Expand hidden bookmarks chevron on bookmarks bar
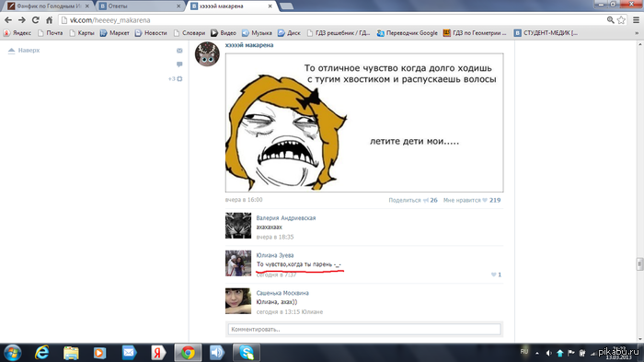 [637, 33]
